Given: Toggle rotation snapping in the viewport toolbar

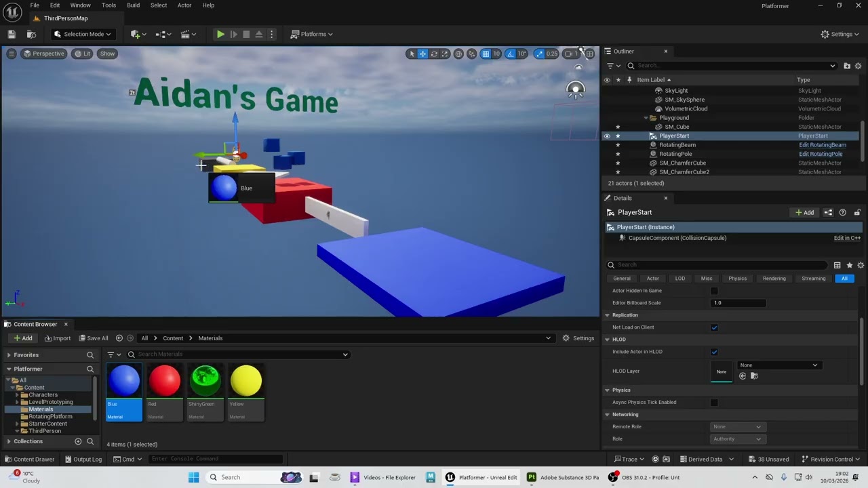Looking at the screenshot, I should [x=511, y=54].
